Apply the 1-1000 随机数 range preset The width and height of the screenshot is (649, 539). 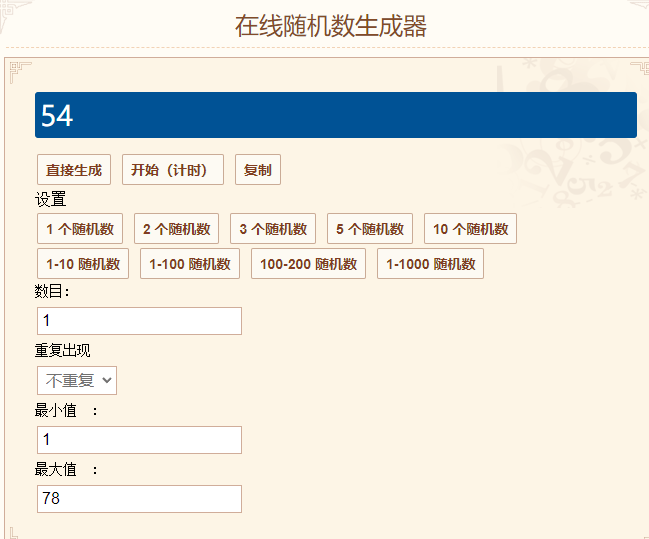coord(430,264)
